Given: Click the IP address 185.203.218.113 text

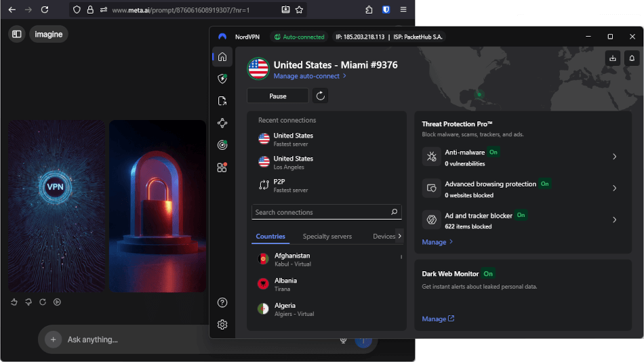Looking at the screenshot, I should pos(360,37).
